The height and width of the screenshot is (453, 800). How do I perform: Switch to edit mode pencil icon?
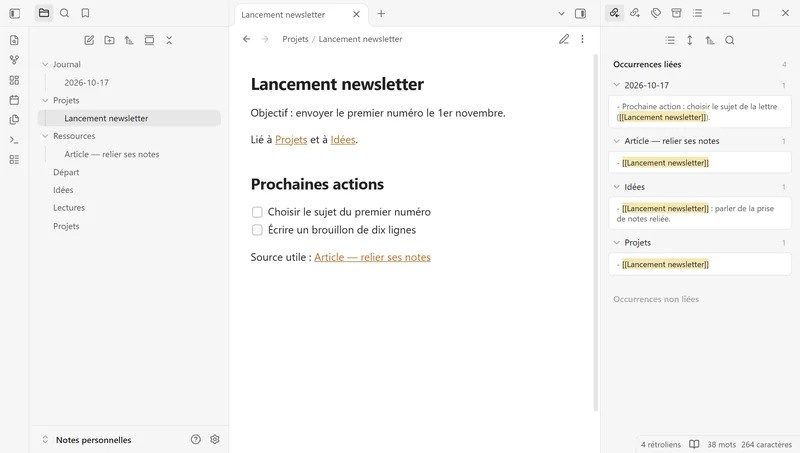[x=564, y=39]
